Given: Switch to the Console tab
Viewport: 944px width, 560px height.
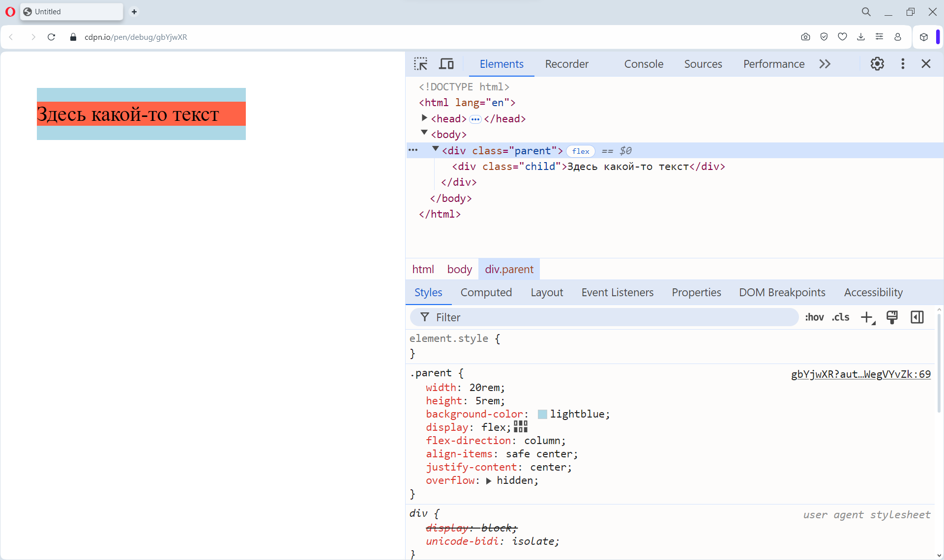Looking at the screenshot, I should 644,64.
